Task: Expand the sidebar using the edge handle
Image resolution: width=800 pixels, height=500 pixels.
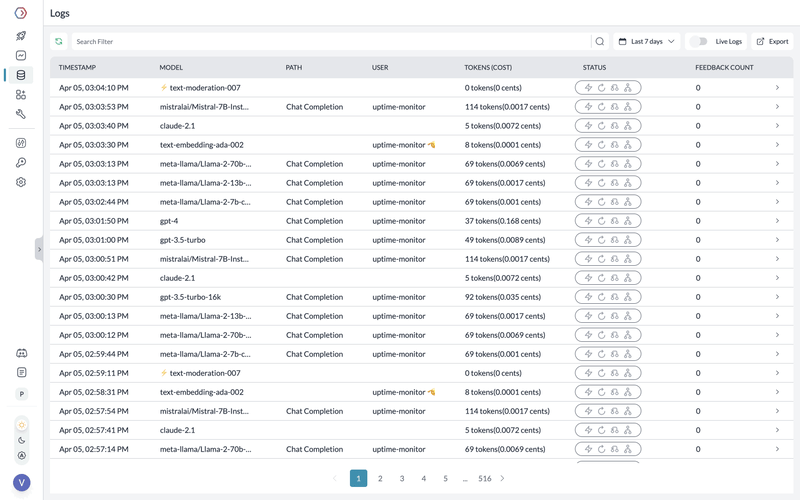Action: click(39, 249)
